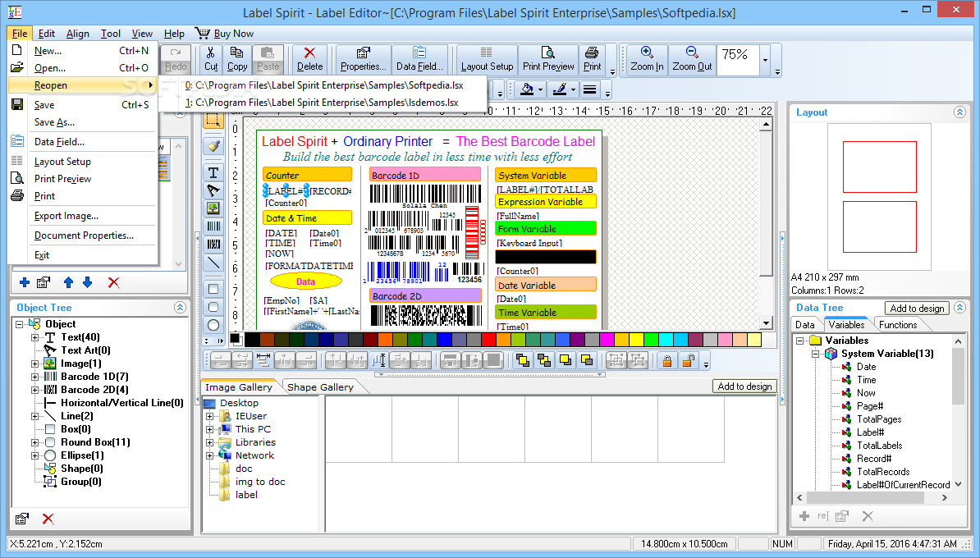
Task: Click the Copy toolbar icon
Action: [x=237, y=59]
